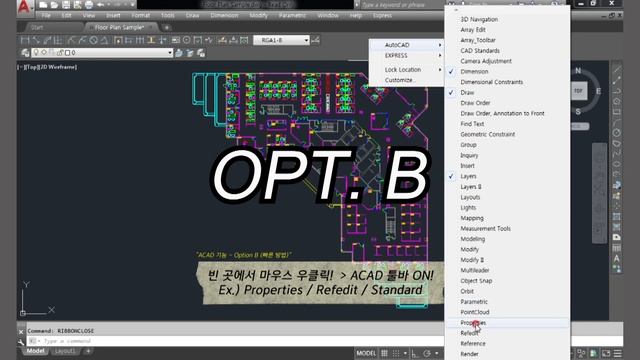Screen dimensions: 640x360
Task: Click the New drawing quick access icon
Action: pyautogui.click(x=43, y=5)
